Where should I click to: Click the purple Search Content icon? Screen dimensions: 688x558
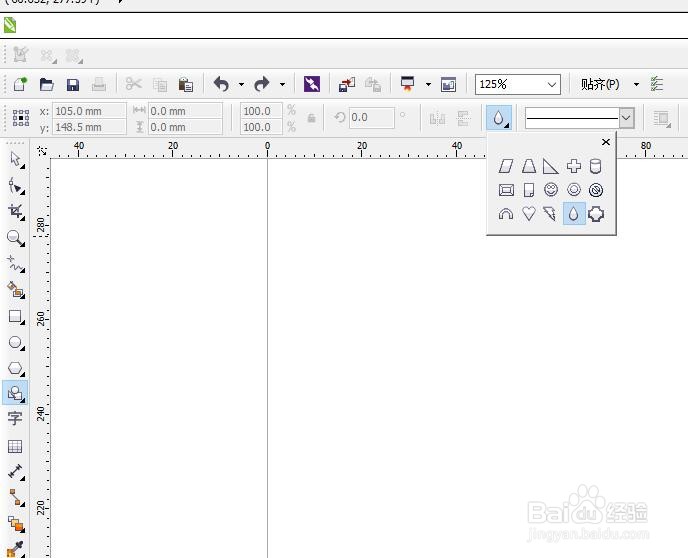pos(312,84)
